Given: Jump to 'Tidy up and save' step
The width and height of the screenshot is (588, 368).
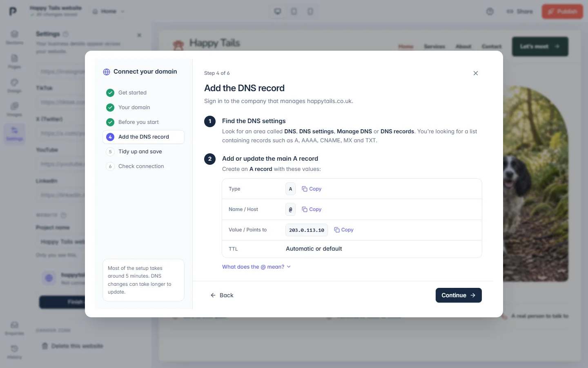Looking at the screenshot, I should tap(143, 152).
